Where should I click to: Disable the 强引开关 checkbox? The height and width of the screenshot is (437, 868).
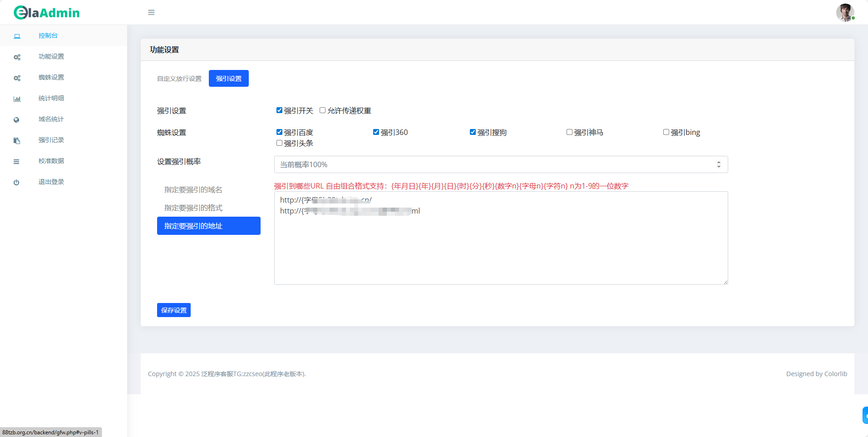[x=279, y=110]
